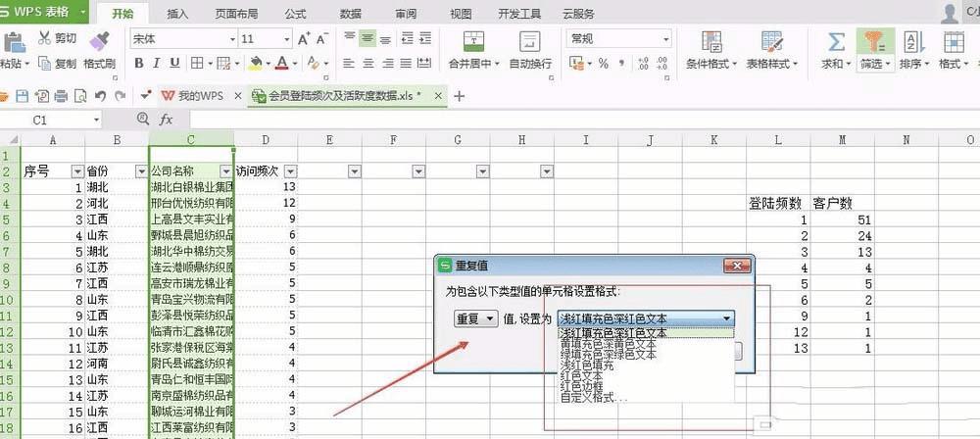Expand the 序号 column filter arrow
The width and height of the screenshot is (980, 439).
77,171
